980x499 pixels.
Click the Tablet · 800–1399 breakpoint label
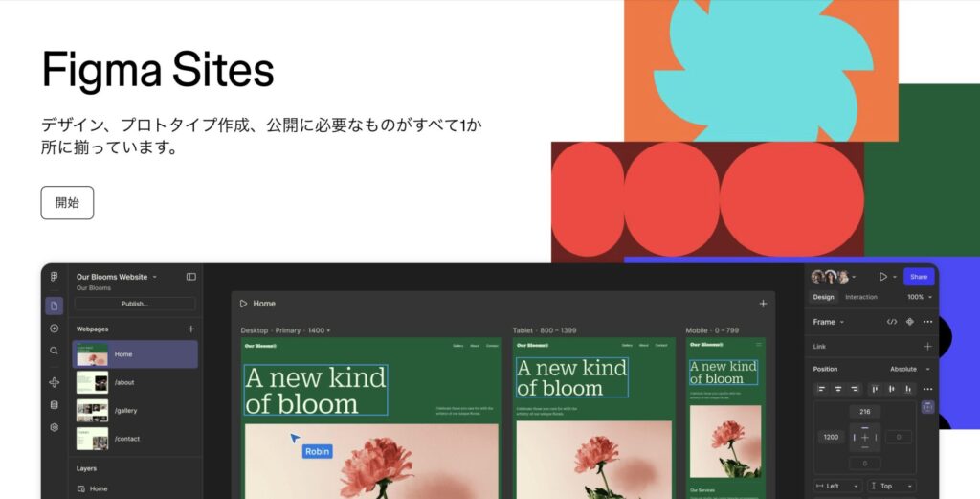[545, 330]
